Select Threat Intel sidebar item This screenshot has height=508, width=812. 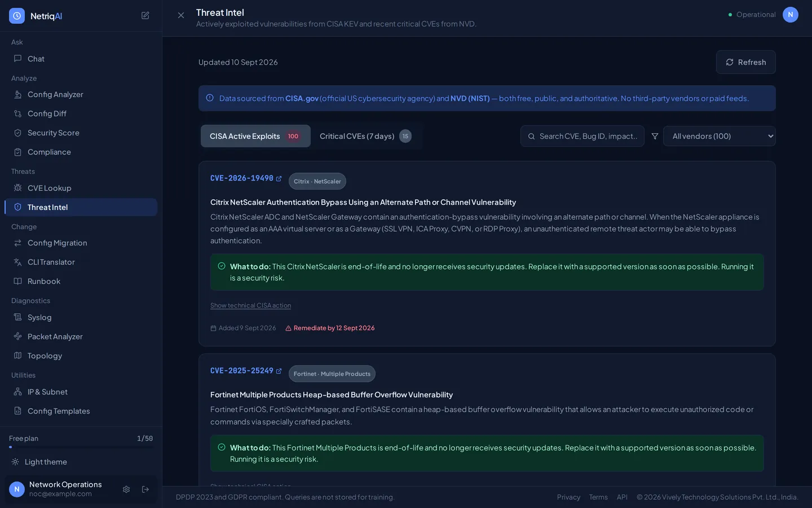pos(81,207)
